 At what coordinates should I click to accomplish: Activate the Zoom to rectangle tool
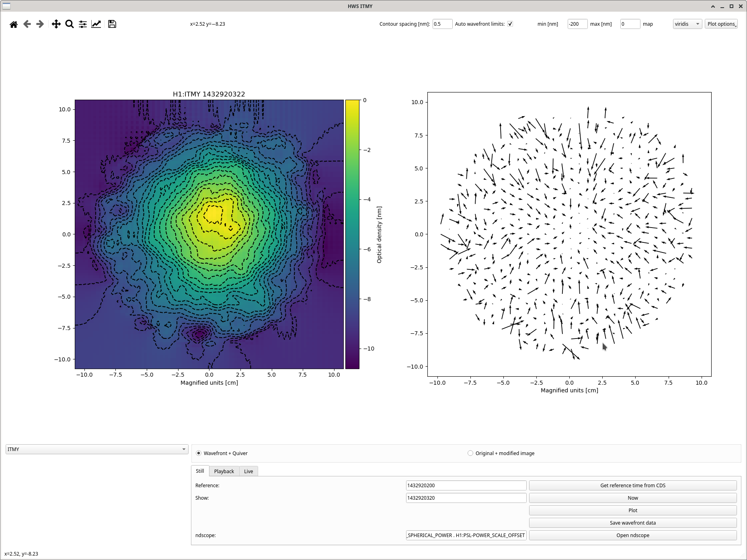pos(70,24)
